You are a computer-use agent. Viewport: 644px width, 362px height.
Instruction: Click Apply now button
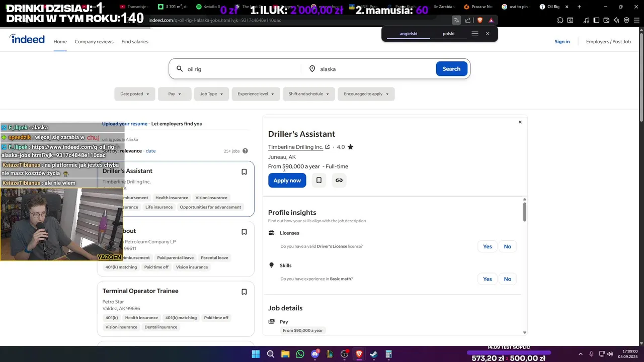point(287,180)
